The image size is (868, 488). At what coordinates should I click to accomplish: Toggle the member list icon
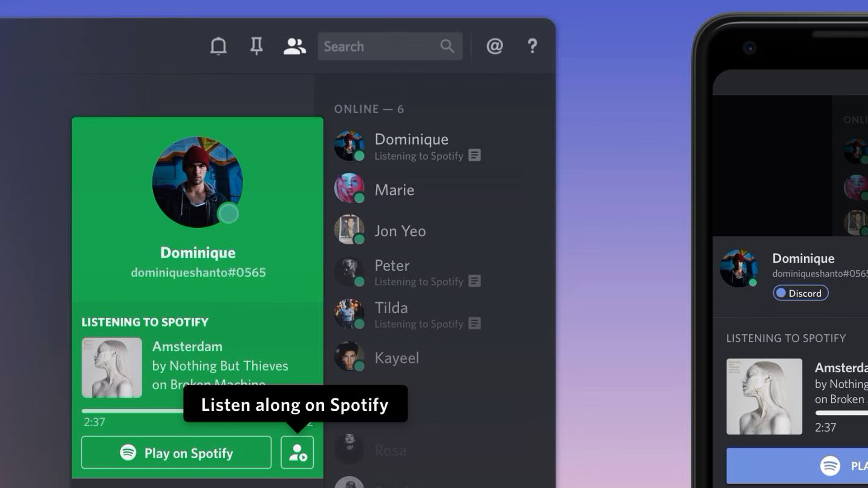point(294,46)
